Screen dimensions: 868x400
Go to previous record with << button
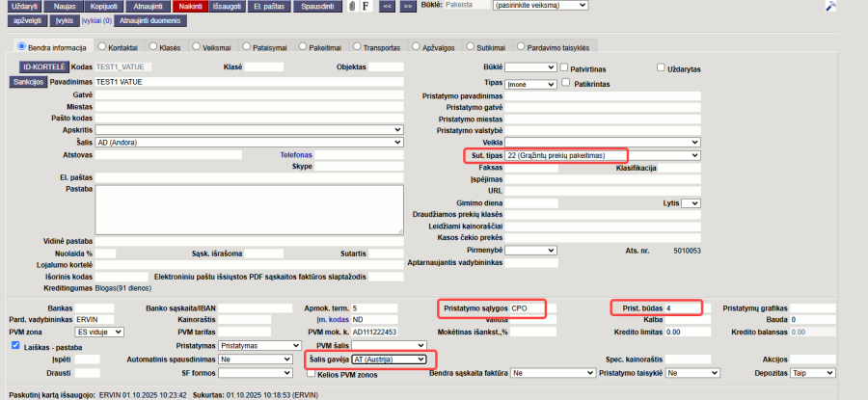tap(388, 6)
